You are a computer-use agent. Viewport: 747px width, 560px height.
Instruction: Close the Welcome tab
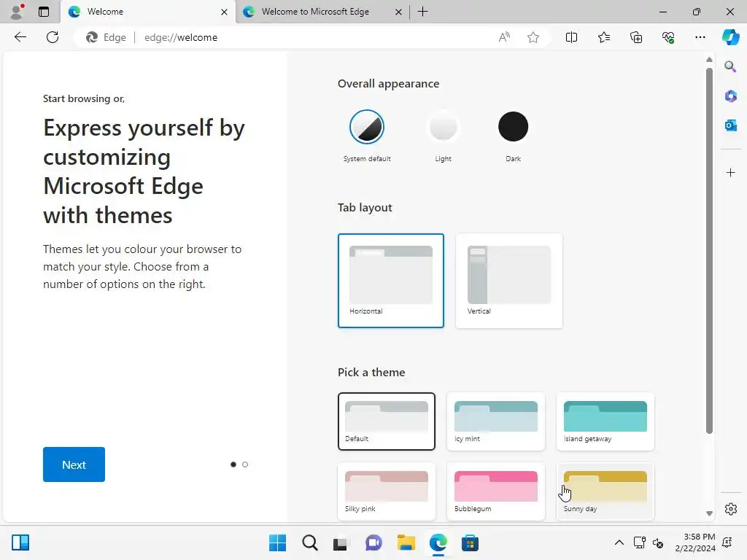224,12
